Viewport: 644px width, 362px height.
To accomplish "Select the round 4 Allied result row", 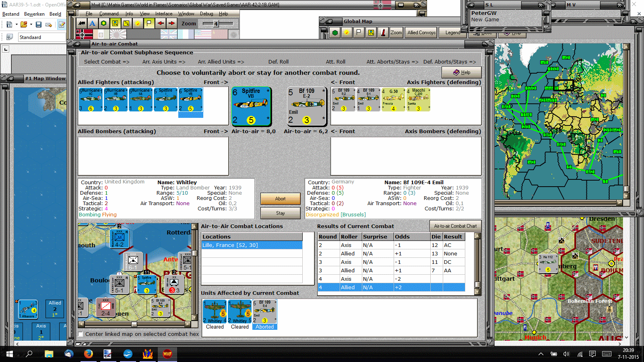I will [391, 287].
